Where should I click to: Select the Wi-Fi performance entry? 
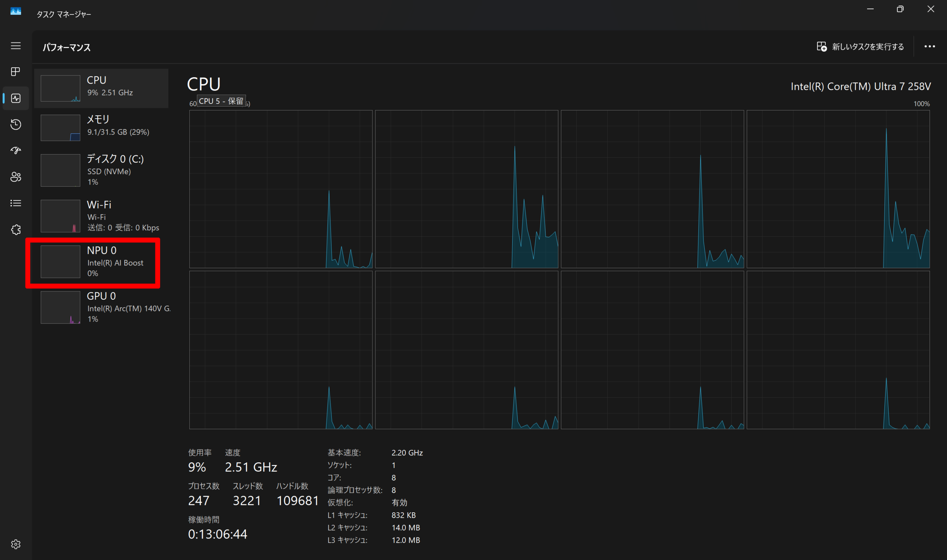[x=101, y=215]
